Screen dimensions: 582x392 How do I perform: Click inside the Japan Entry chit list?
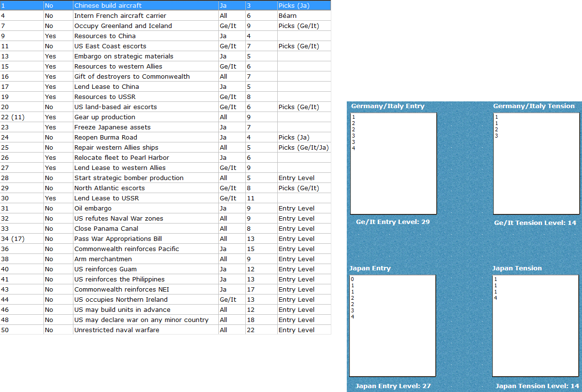[393, 326]
